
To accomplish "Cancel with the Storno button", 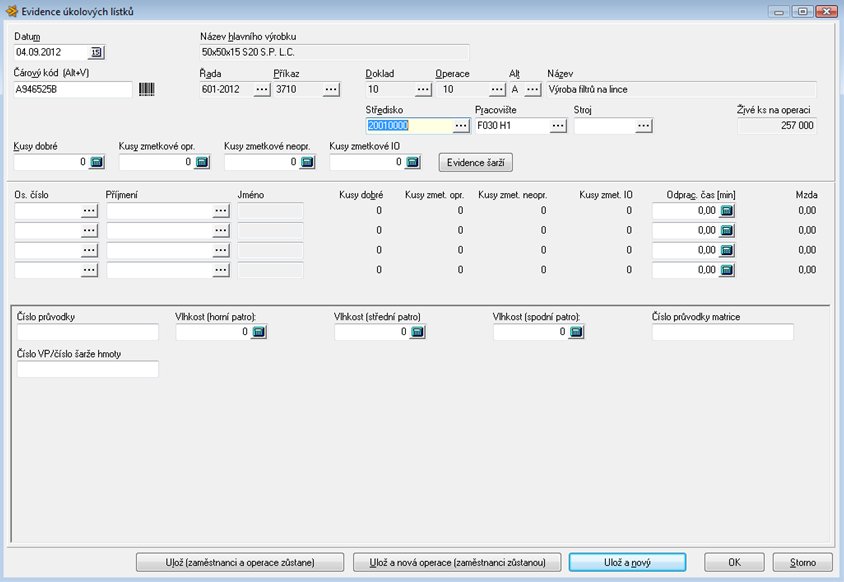I will pyautogui.click(x=803, y=563).
